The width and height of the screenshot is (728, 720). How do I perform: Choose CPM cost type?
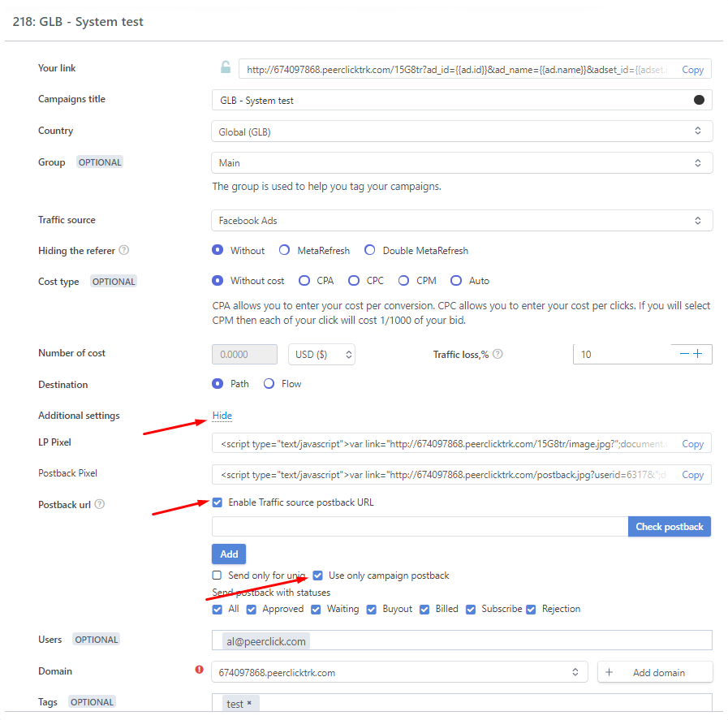pos(403,280)
